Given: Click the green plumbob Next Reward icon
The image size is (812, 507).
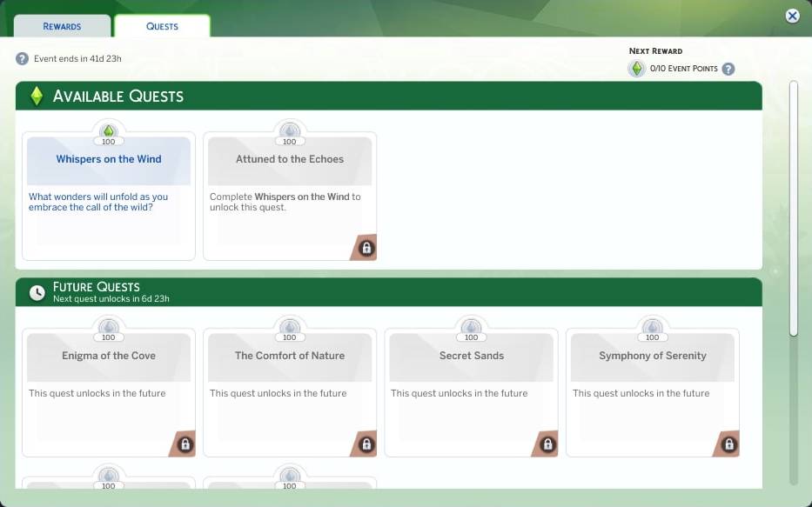Looking at the screenshot, I should point(636,69).
